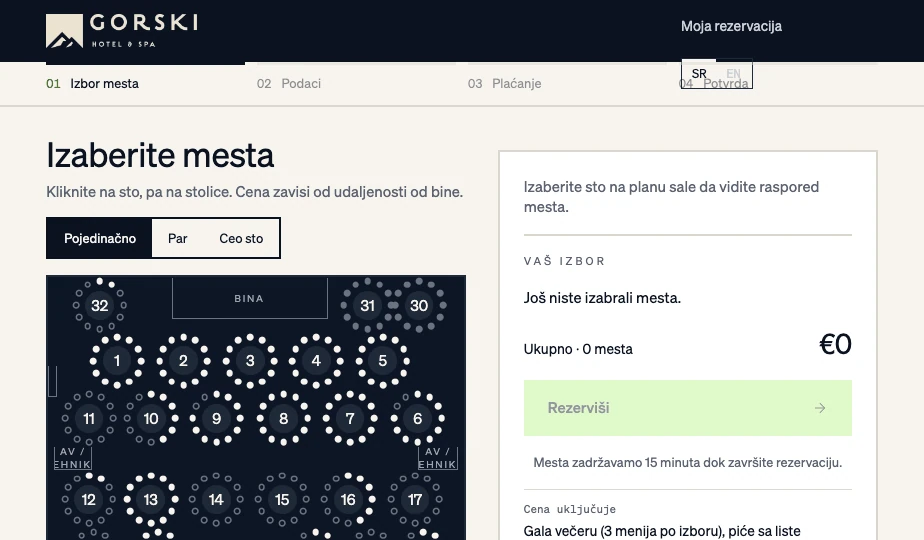Select table 9 on floor plan

(216, 419)
